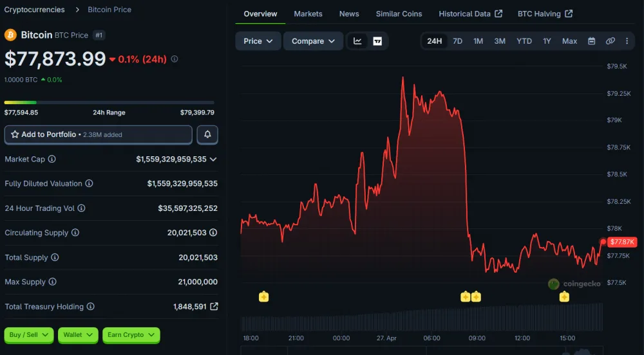Open info icon beside circulating supply value 20,021,503
This screenshot has width=644, height=355.
[x=213, y=232]
